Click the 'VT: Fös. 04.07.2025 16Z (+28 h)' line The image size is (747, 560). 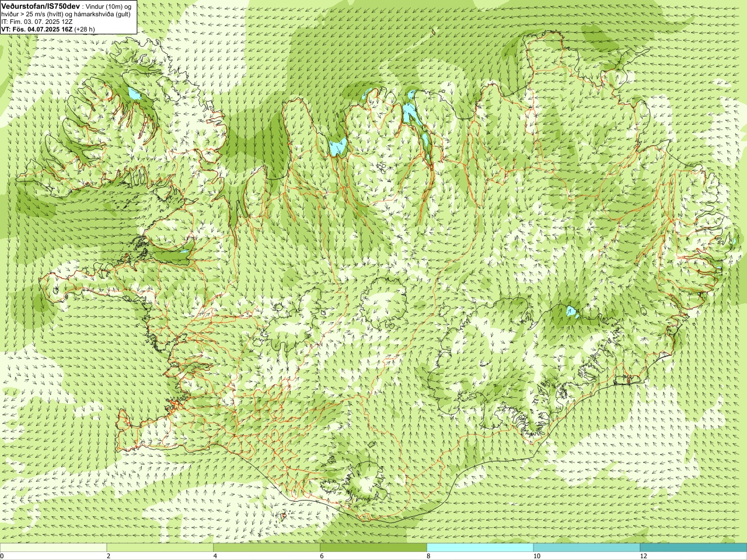click(x=48, y=29)
